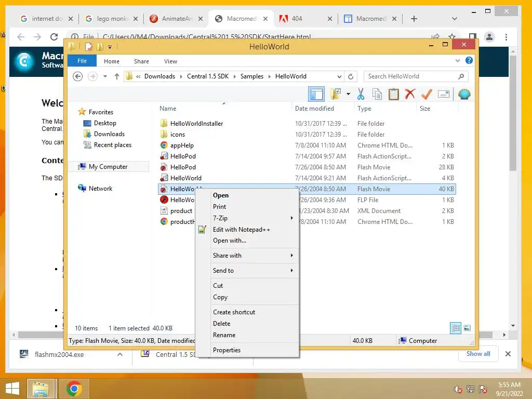Click the Copy toolbar icon
Image resolution: width=532 pixels, height=399 pixels.
[x=377, y=94]
